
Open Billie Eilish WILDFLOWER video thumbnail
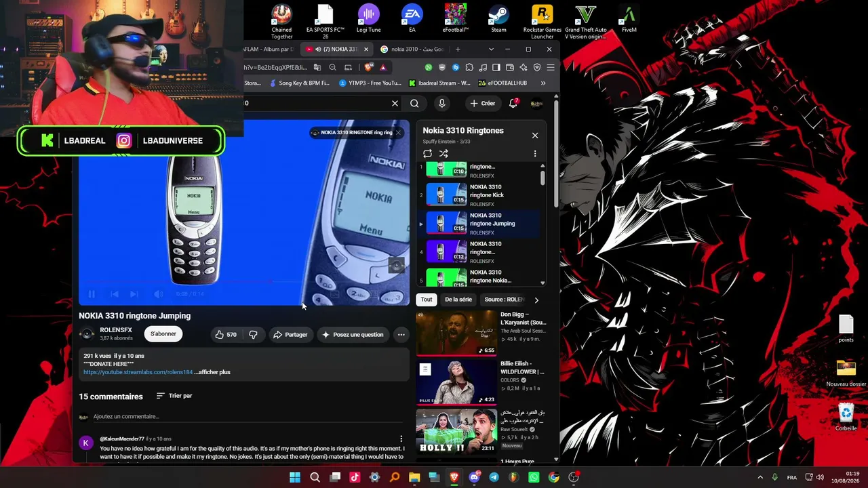pyautogui.click(x=456, y=382)
